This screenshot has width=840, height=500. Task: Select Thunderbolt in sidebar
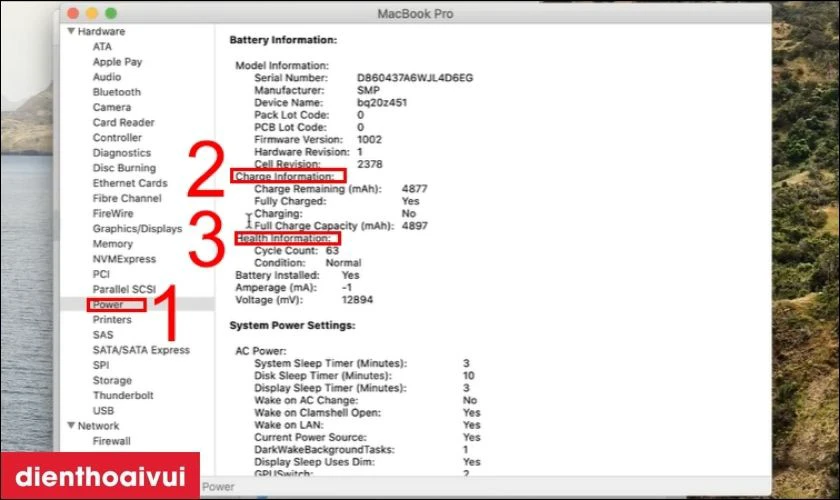pyautogui.click(x=123, y=395)
